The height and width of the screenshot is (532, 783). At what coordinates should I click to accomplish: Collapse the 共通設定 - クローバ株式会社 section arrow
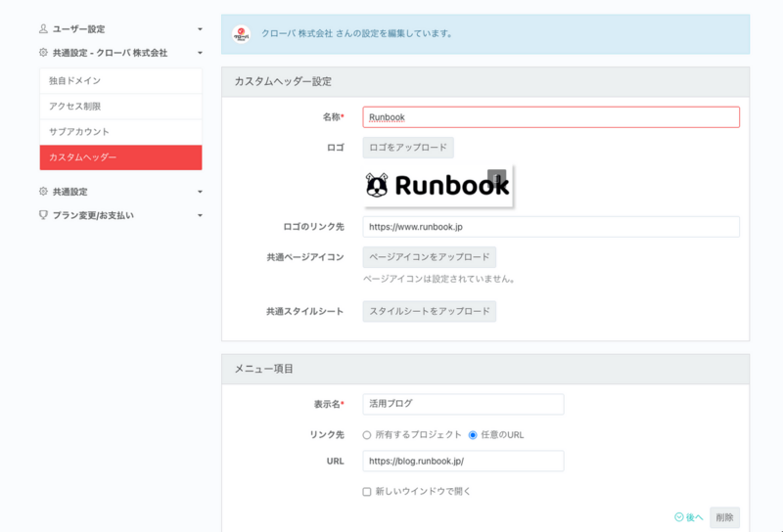tap(200, 53)
